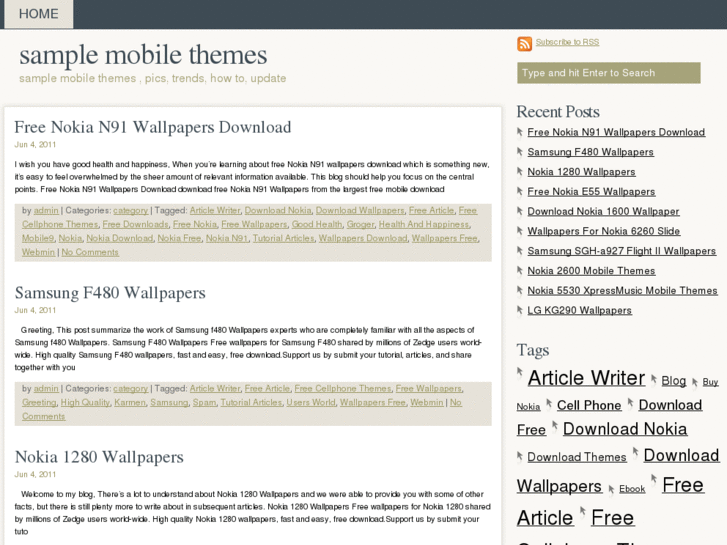Open Samsung SGH-a927 Flight II Wallpapers post

point(621,251)
